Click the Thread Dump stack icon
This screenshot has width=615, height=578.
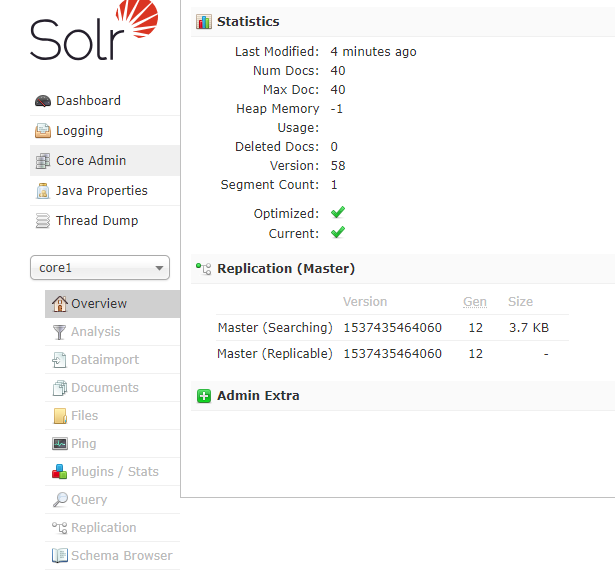pos(43,221)
